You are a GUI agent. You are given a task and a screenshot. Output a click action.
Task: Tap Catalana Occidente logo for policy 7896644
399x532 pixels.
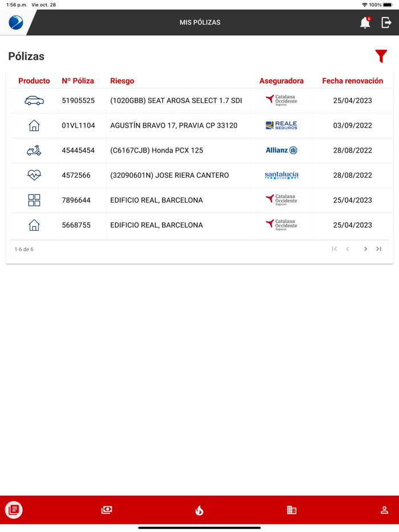[282, 200]
